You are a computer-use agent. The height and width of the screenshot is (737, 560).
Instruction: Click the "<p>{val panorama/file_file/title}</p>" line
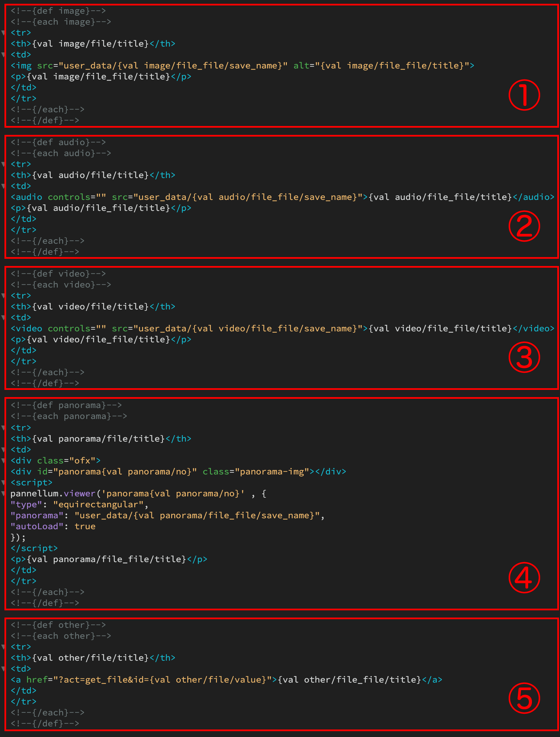[x=109, y=559]
